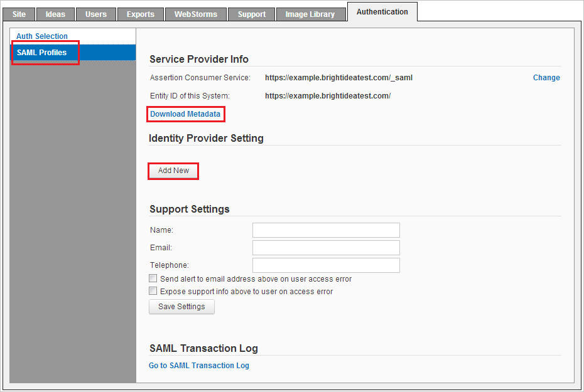Image resolution: width=584 pixels, height=392 pixels.
Task: Click the Change link for Assertion Consumer Service
Action: click(546, 77)
